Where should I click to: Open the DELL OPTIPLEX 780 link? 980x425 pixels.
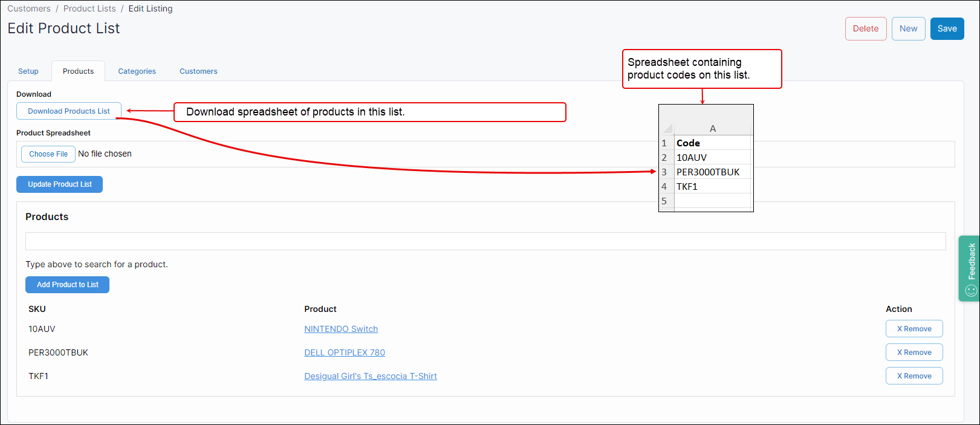click(345, 352)
